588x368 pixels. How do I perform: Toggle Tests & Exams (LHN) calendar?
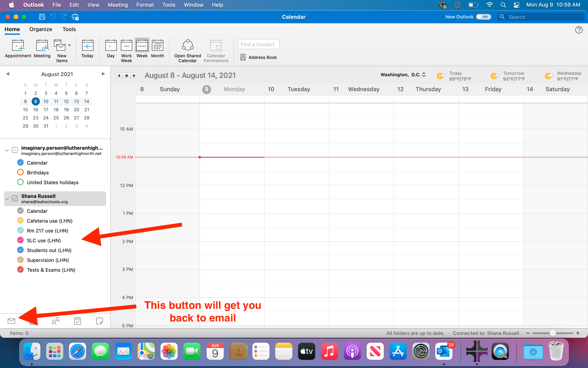(20, 270)
